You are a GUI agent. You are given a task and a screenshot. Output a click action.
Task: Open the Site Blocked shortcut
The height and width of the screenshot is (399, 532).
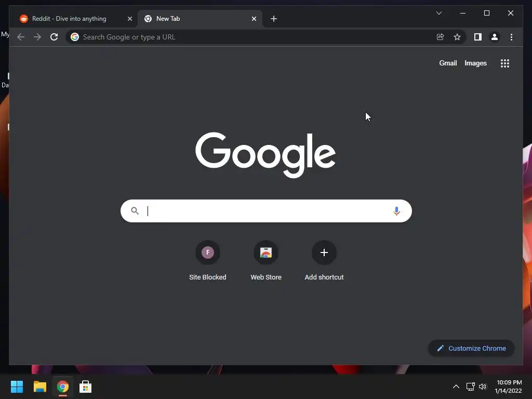click(208, 261)
